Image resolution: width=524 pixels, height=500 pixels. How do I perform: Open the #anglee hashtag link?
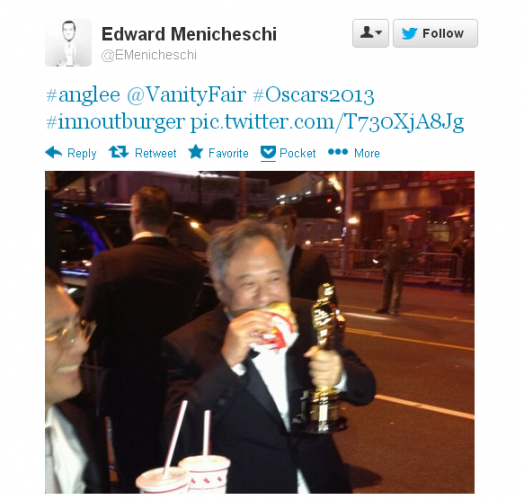pyautogui.click(x=83, y=95)
